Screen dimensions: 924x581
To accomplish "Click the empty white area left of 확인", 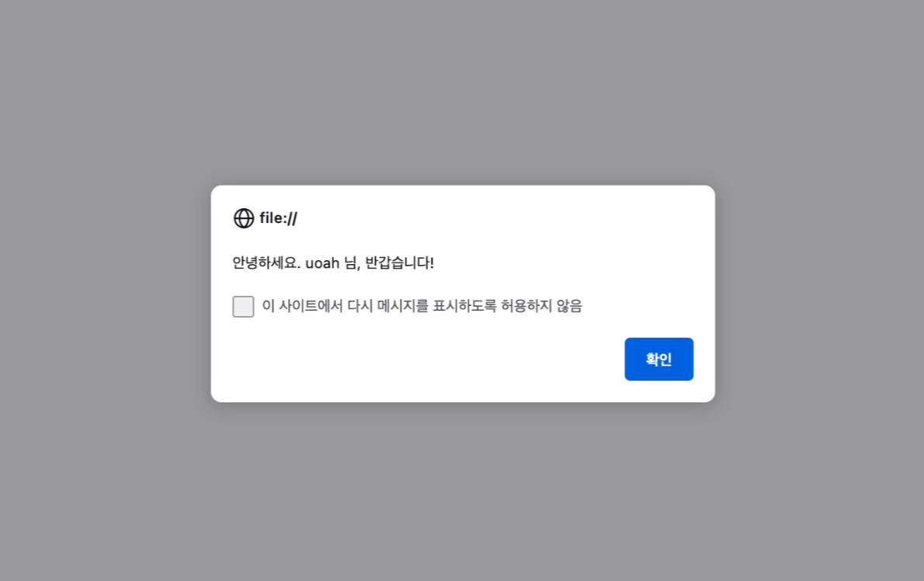I will (412, 360).
